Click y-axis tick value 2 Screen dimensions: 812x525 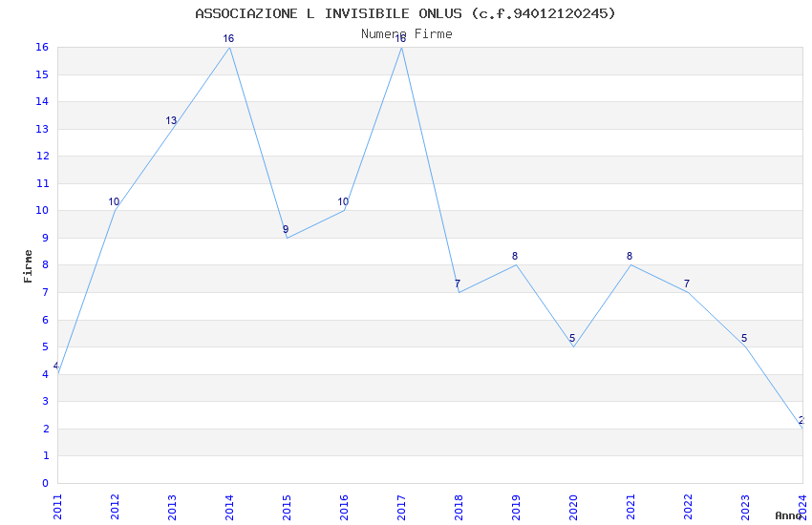pyautogui.click(x=45, y=429)
